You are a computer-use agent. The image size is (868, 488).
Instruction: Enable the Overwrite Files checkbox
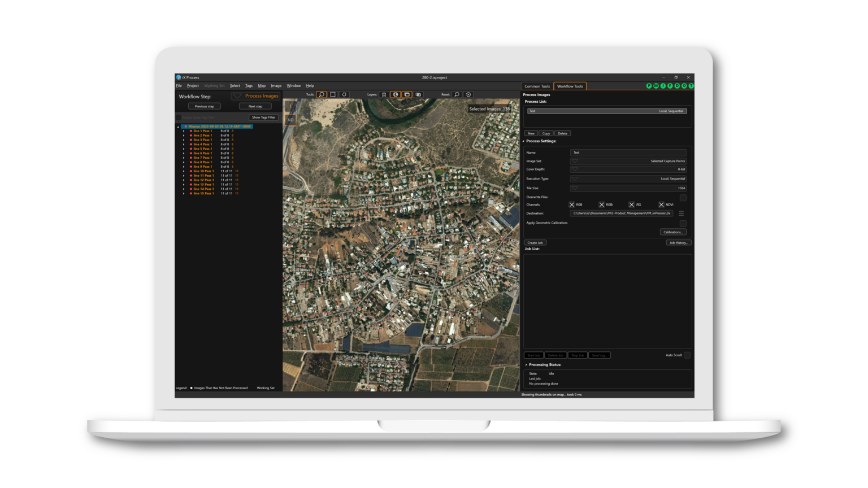683,198
